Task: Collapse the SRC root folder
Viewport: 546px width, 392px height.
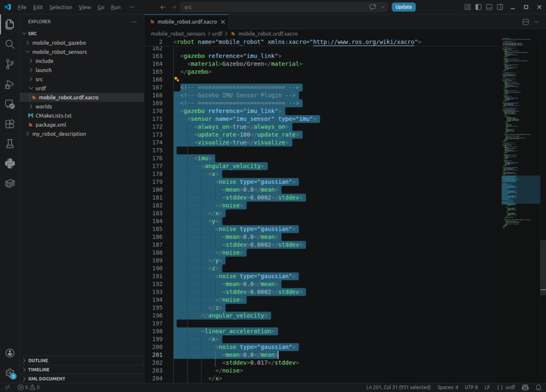Action: pos(82,34)
